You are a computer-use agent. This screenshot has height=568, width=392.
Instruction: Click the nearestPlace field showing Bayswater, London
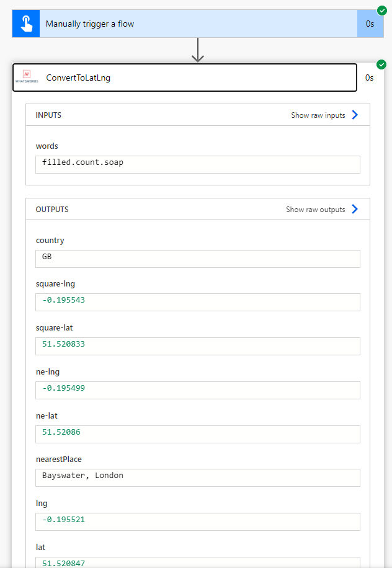coord(197,477)
